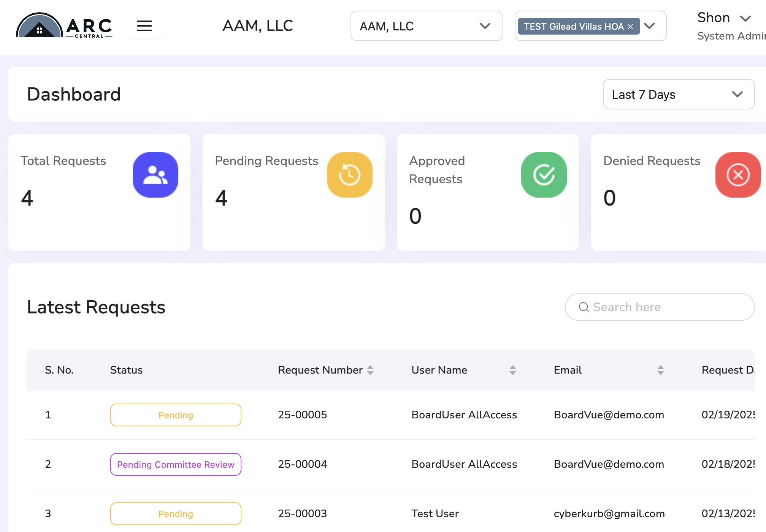Click the Dashboard heading
The image size is (766, 532).
click(x=74, y=94)
